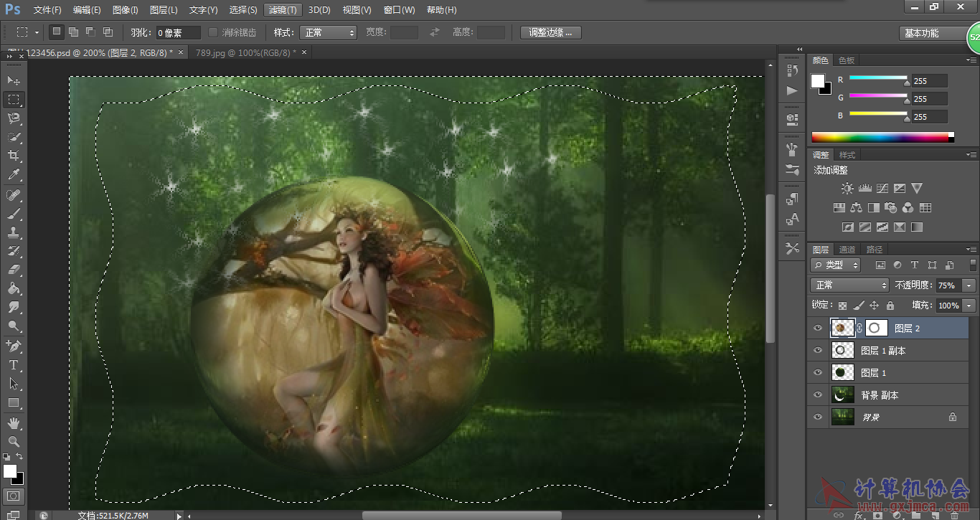The image size is (980, 520).
Task: Toggle lock transparent pixels
Action: [x=843, y=306]
